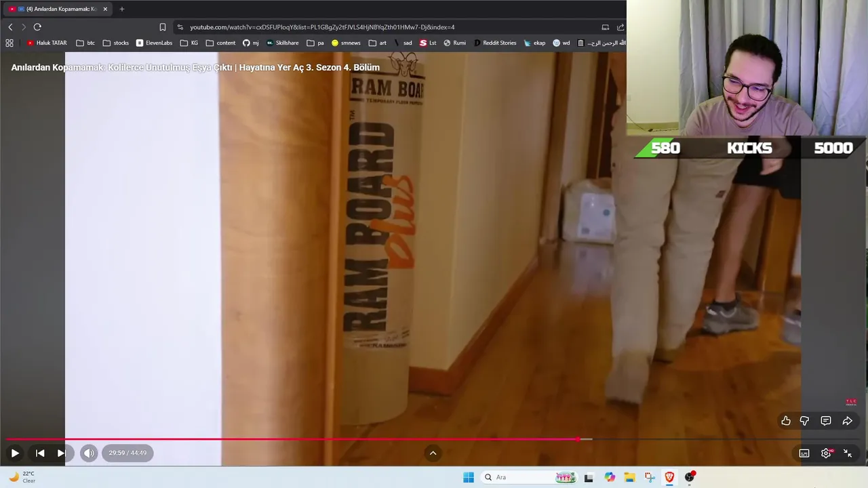The width and height of the screenshot is (868, 488).
Task: Open File Explorer from the taskbar
Action: (x=629, y=477)
